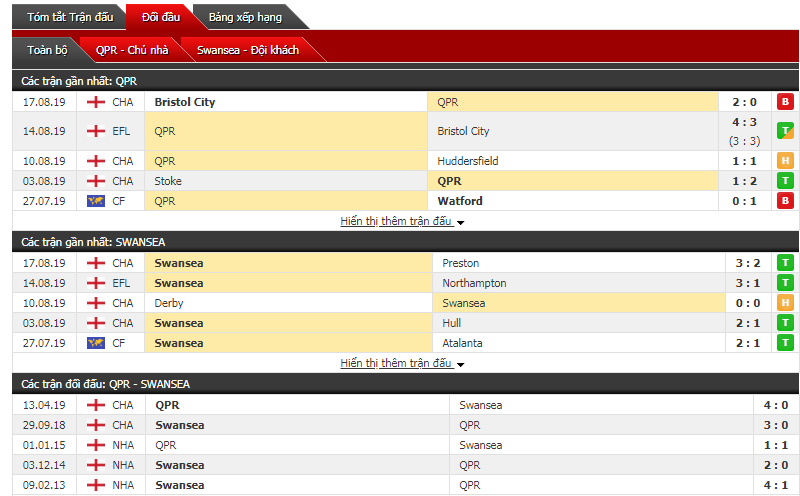Click the 4 : 1 score dated 09.02.13
The width and height of the screenshot is (800, 496).
click(x=776, y=485)
